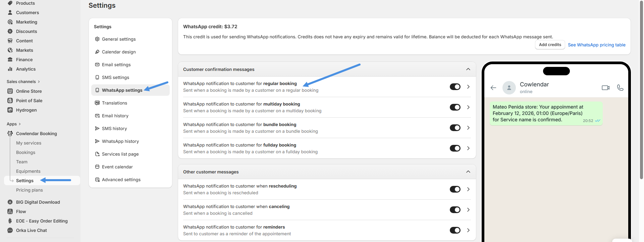The height and width of the screenshot is (242, 644).
Task: Click the video call icon in phone preview
Action: pos(605,88)
